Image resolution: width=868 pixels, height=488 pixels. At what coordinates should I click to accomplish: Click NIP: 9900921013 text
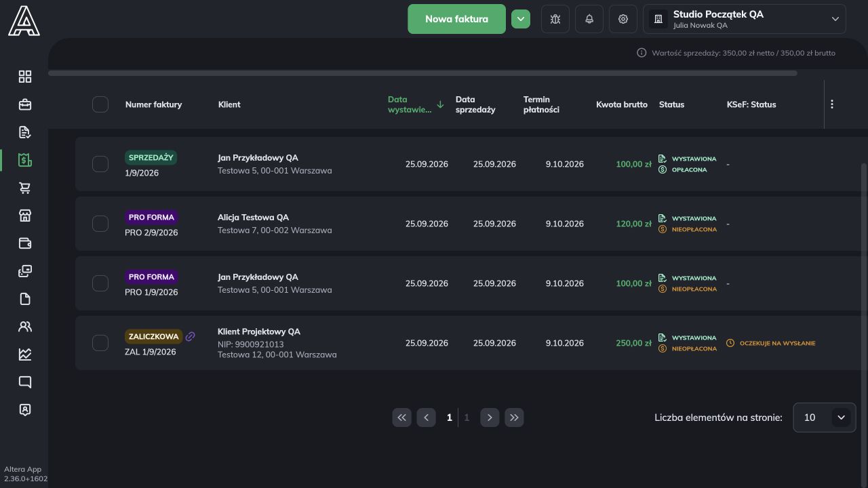251,344
